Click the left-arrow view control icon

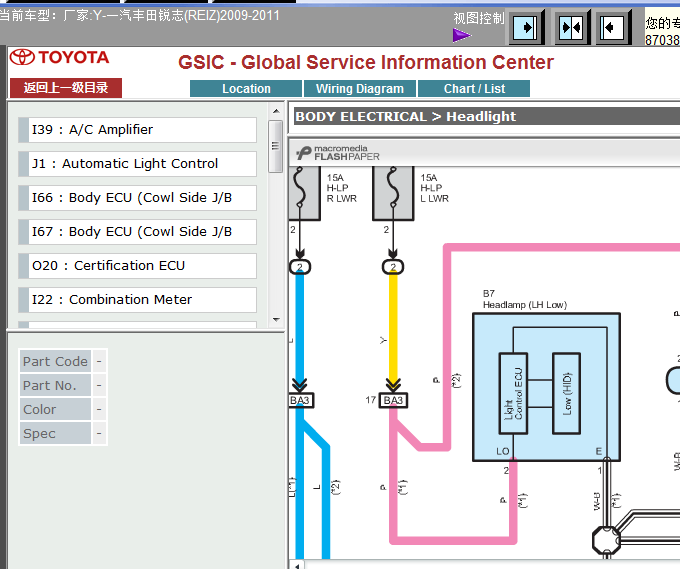click(612, 28)
